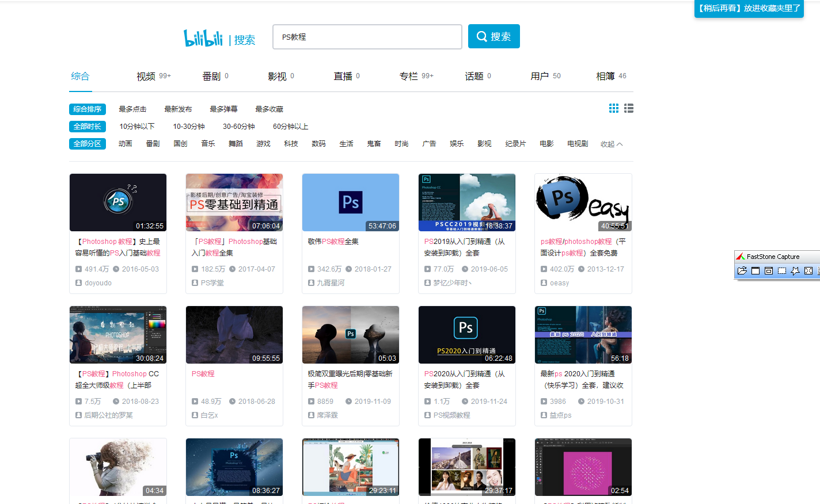Click clock icon next to 2019-06-05

click(465, 269)
